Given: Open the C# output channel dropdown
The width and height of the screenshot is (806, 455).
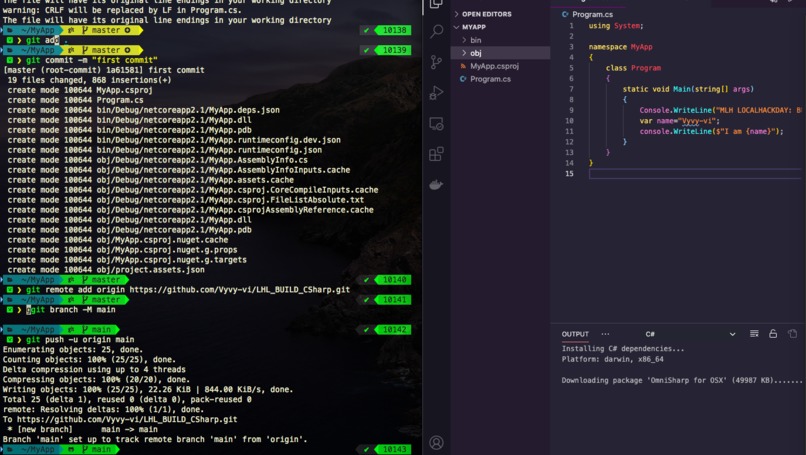Looking at the screenshot, I should tap(690, 334).
